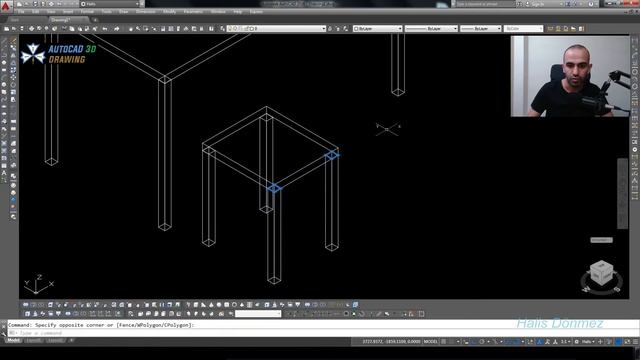Open the ByLayer color control dropdown

click(378, 29)
